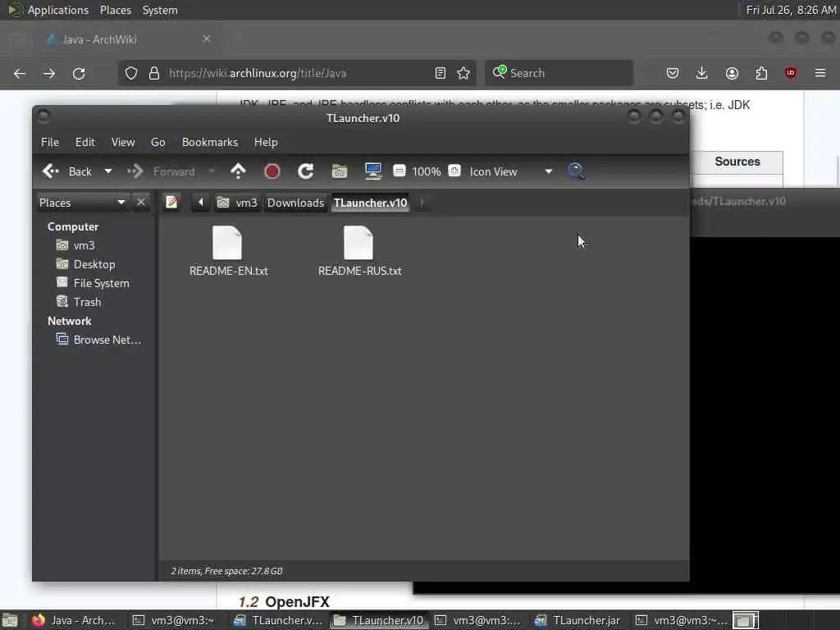Reload the ArchWiki page in Firefox
Screen dimensions: 840x630
point(79,73)
